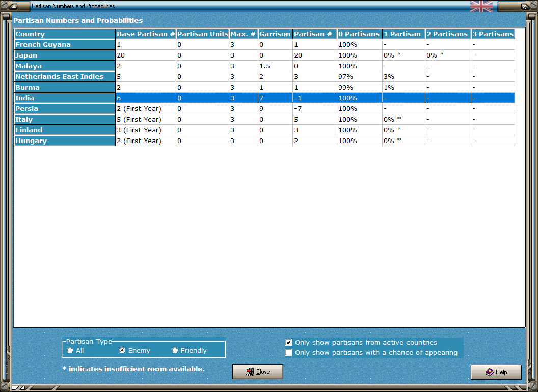The height and width of the screenshot is (392, 538).
Task: Click the Garrison column header
Action: pyautogui.click(x=275, y=34)
